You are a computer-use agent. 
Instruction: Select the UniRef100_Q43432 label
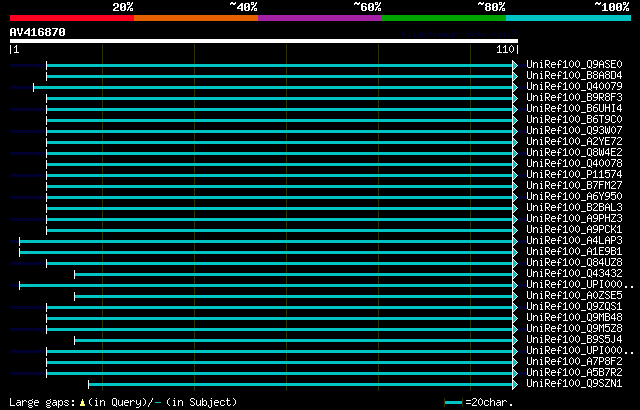pos(574,274)
